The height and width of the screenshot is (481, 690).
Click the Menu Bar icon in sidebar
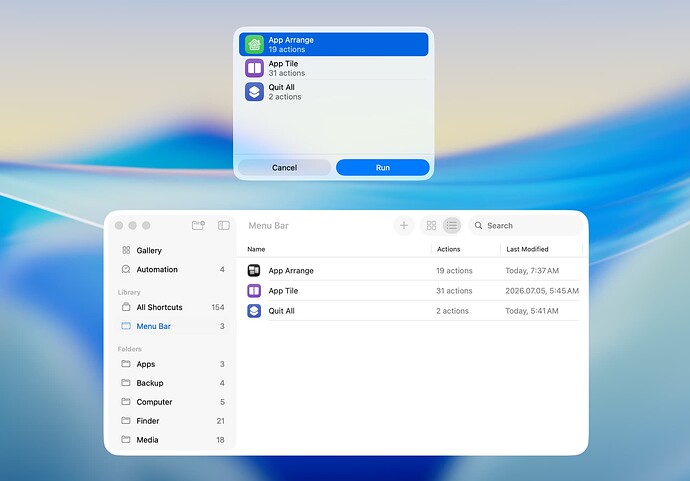(x=126, y=326)
